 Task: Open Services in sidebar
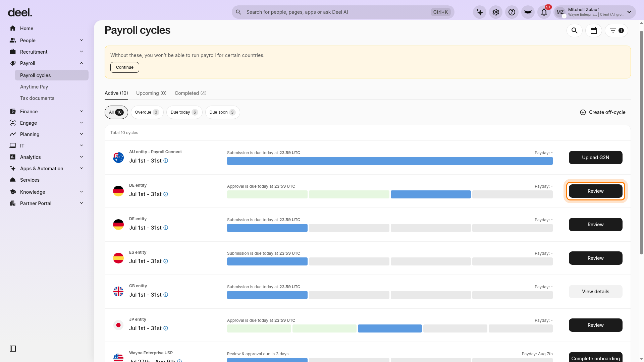pos(30,180)
